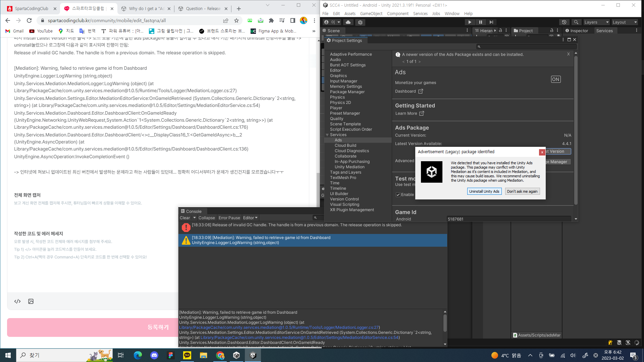Open the MediationLogger.cs:27 link in Console
The width and height of the screenshot is (644, 362).
[279, 327]
